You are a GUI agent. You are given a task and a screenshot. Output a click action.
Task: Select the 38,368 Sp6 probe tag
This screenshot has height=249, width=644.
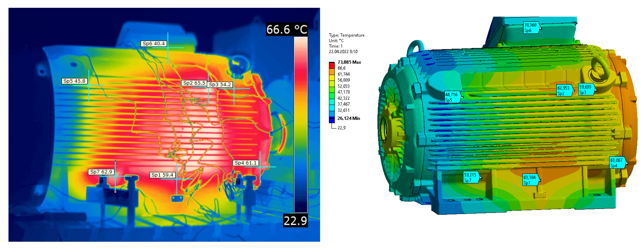531,28
